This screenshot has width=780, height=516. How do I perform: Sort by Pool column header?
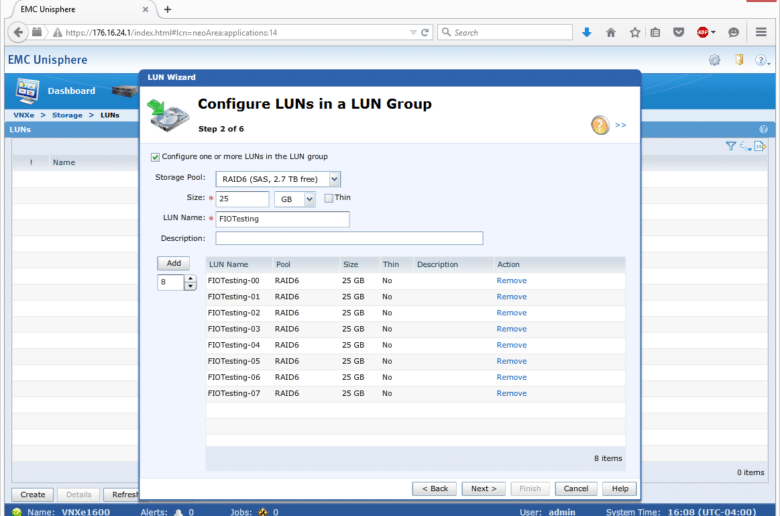(x=305, y=265)
